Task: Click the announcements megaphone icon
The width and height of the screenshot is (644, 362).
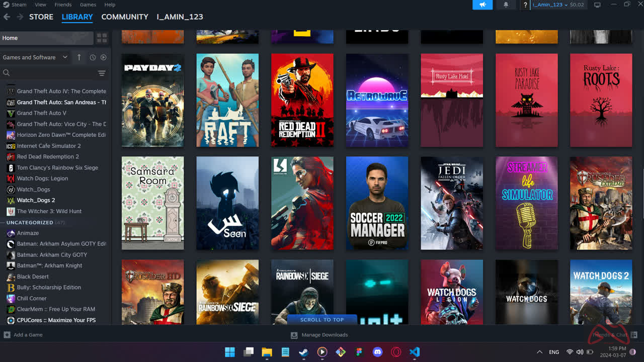Action: (482, 5)
